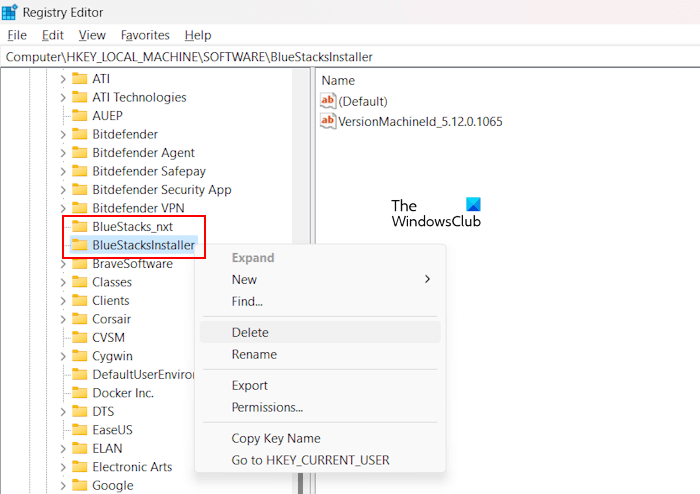Image resolution: width=700 pixels, height=494 pixels.
Task: Click the Docker Inc. folder icon
Action: (x=79, y=393)
